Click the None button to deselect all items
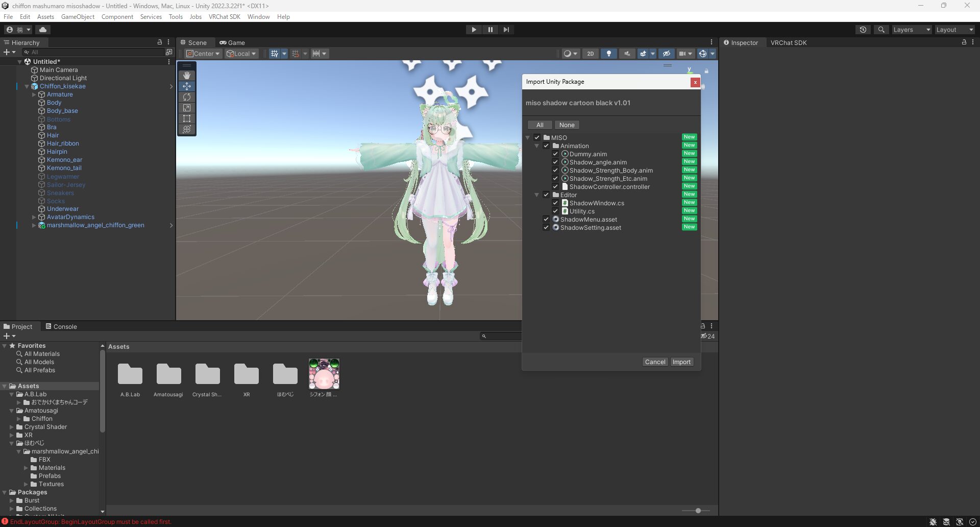The height and width of the screenshot is (527, 980). (567, 125)
